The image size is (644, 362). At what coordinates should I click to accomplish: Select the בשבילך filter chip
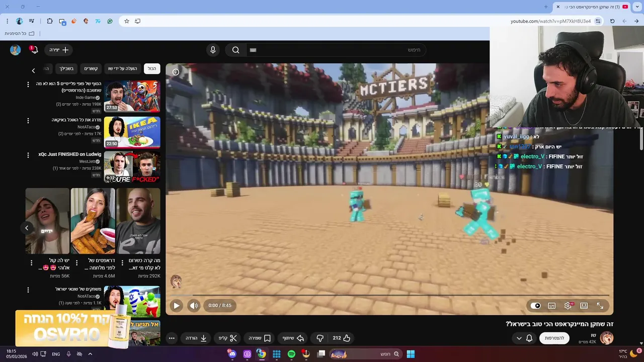[66, 68]
